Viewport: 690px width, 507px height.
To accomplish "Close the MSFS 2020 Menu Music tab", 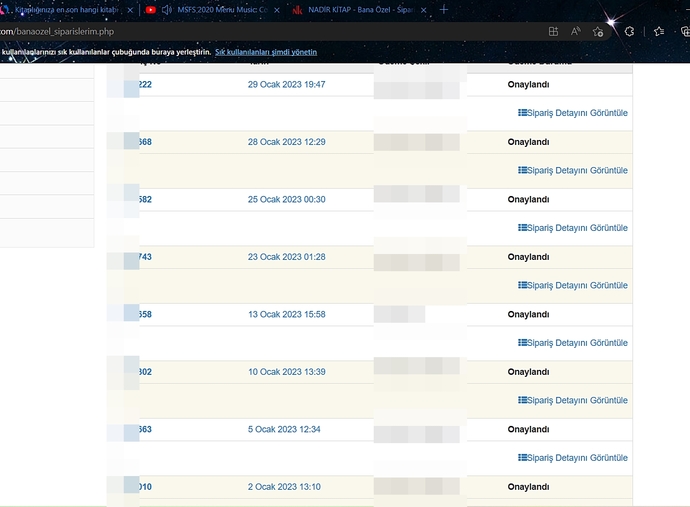I will pos(277,10).
